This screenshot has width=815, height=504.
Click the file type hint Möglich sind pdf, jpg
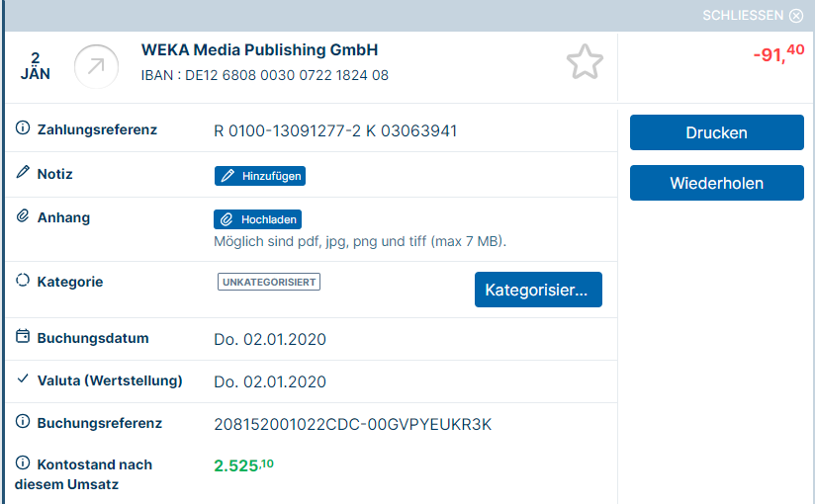click(x=360, y=241)
